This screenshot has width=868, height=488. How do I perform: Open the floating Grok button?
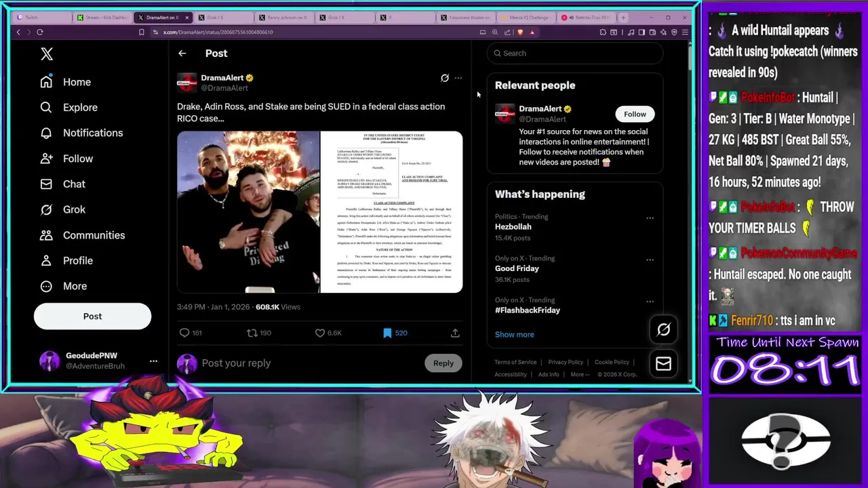pyautogui.click(x=663, y=330)
